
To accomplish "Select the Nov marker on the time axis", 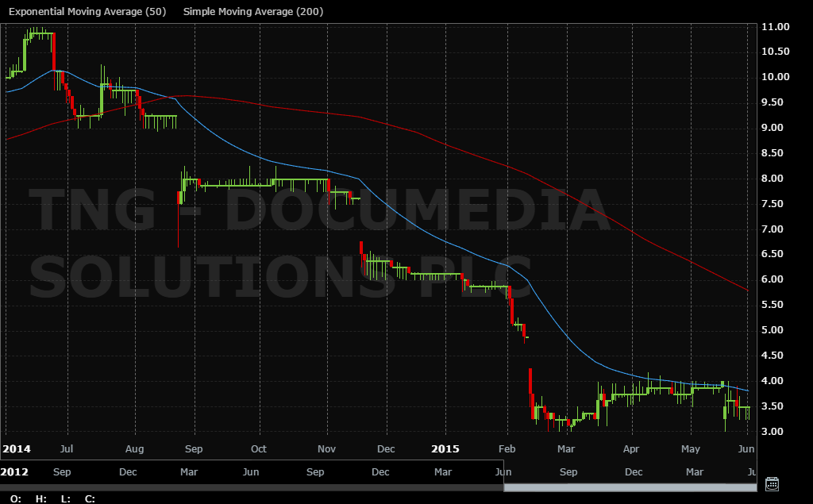I will click(327, 448).
